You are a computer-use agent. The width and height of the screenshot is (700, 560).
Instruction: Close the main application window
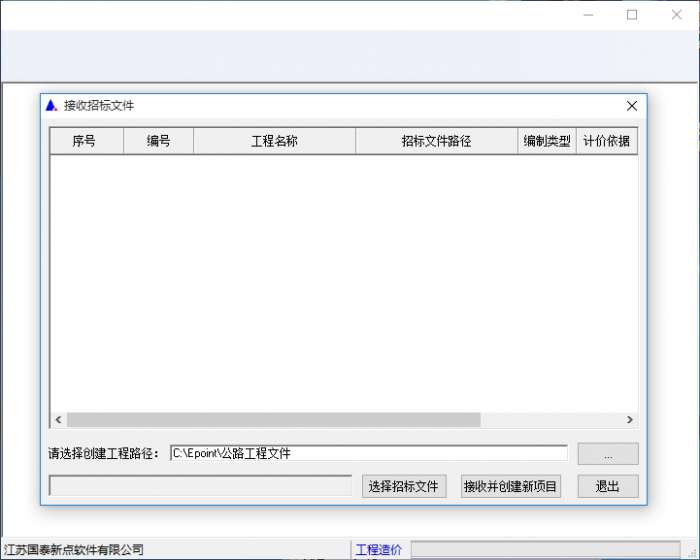(676, 15)
